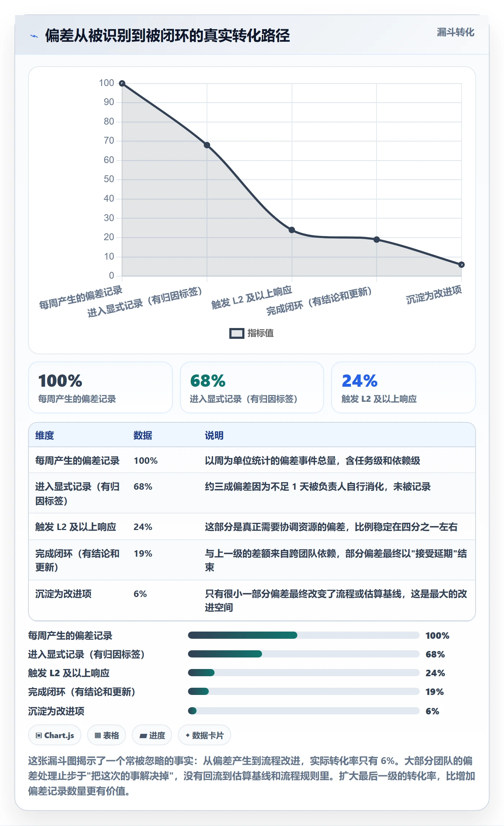Screen dimensions: 504x826
Task: Click the progress bar for 完成闭环（有结论和更新）
Action: pyautogui.click(x=303, y=691)
